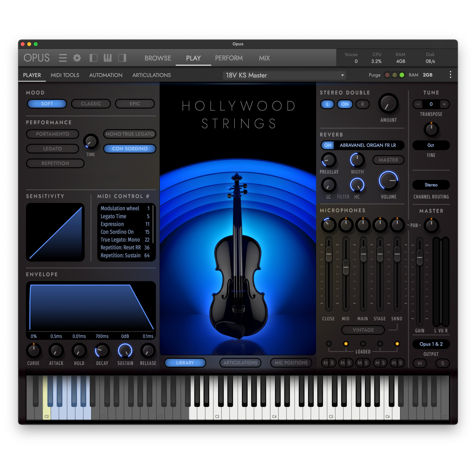The image size is (476, 476).
Task: Open the Stereo channel routing dropdown
Action: coord(431,185)
